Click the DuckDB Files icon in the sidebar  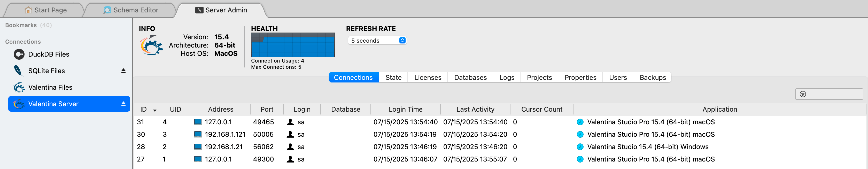coord(19,54)
